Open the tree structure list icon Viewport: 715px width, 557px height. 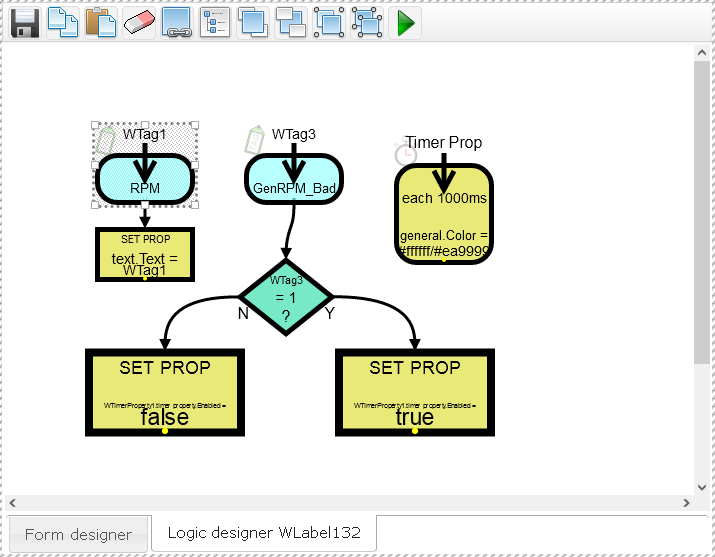tap(214, 22)
